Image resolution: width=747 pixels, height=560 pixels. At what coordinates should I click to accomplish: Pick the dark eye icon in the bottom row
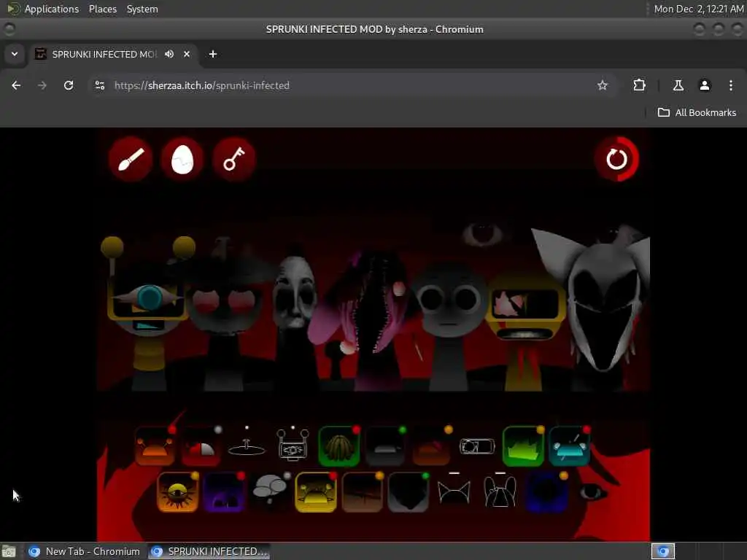pos(592,492)
